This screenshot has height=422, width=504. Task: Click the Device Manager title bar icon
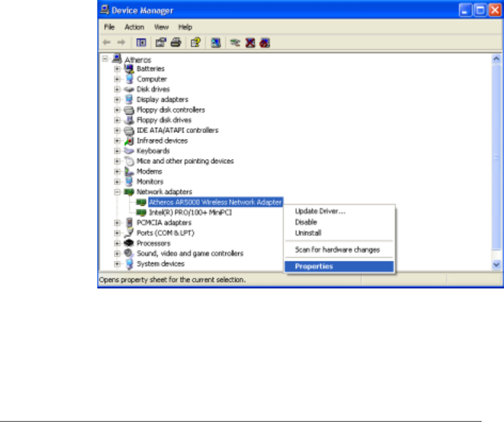point(104,10)
